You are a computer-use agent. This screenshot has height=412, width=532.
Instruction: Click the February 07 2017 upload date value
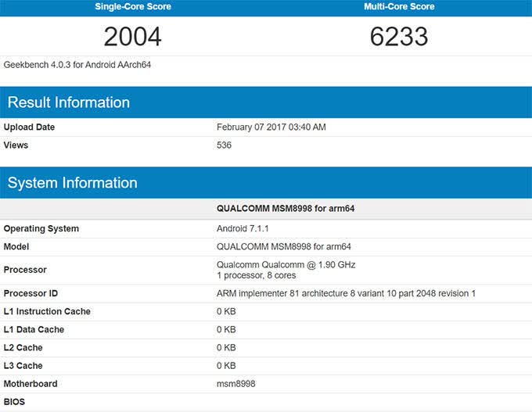click(271, 127)
